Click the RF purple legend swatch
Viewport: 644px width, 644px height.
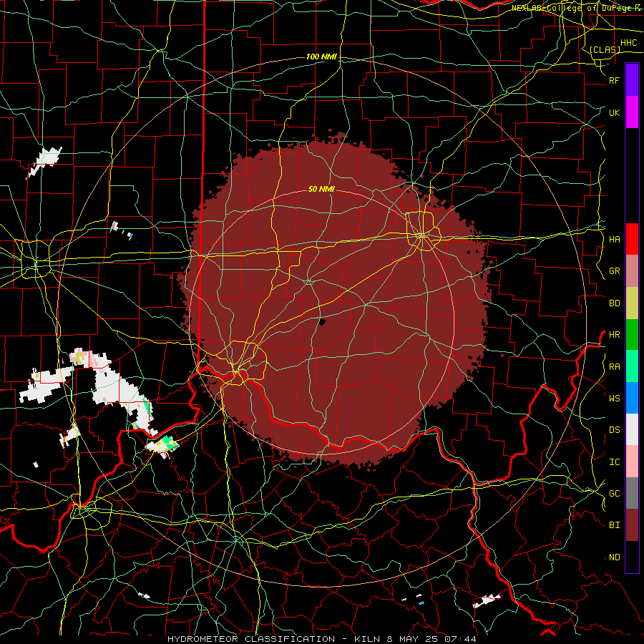[632, 80]
